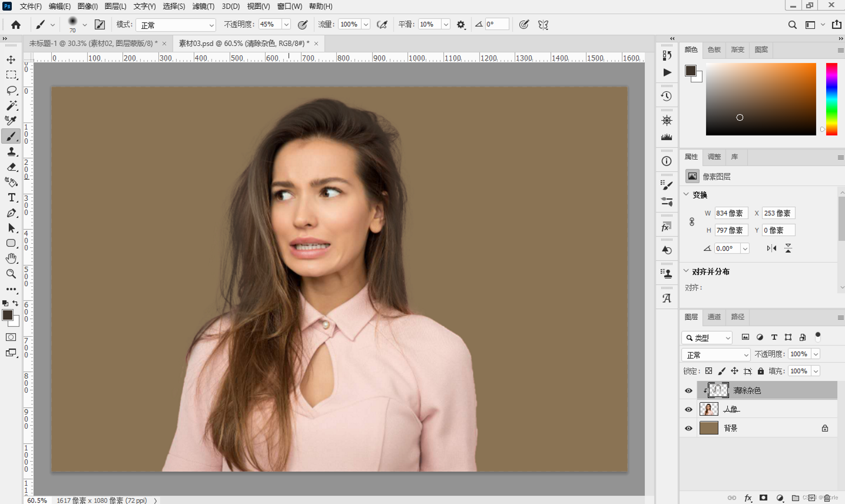Screen dimensions: 845x504
Task: Open the brush mode 正常 dropdown
Action: click(x=176, y=25)
